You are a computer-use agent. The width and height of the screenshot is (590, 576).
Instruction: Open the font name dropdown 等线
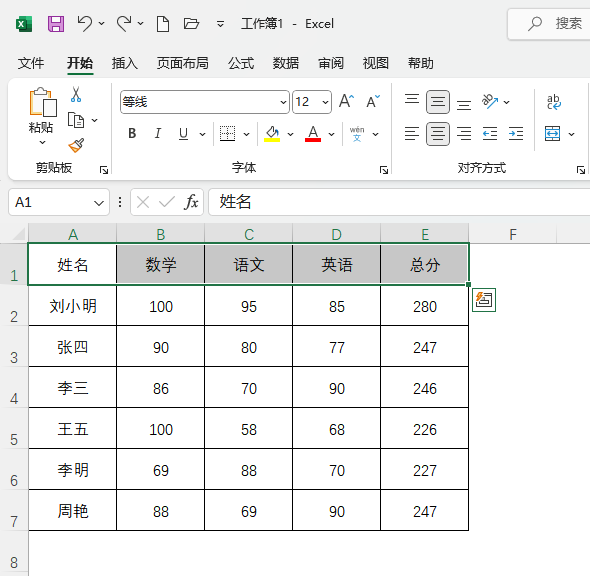point(205,102)
